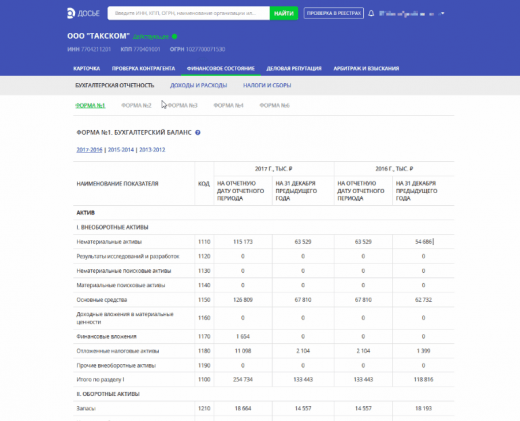Click value 18 193 in row 1210
Image resolution: width=520 pixels, height=421 pixels.
423,408
